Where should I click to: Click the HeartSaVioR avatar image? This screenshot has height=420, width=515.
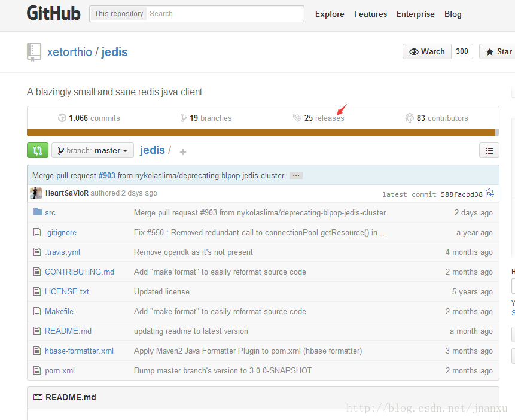point(36,193)
